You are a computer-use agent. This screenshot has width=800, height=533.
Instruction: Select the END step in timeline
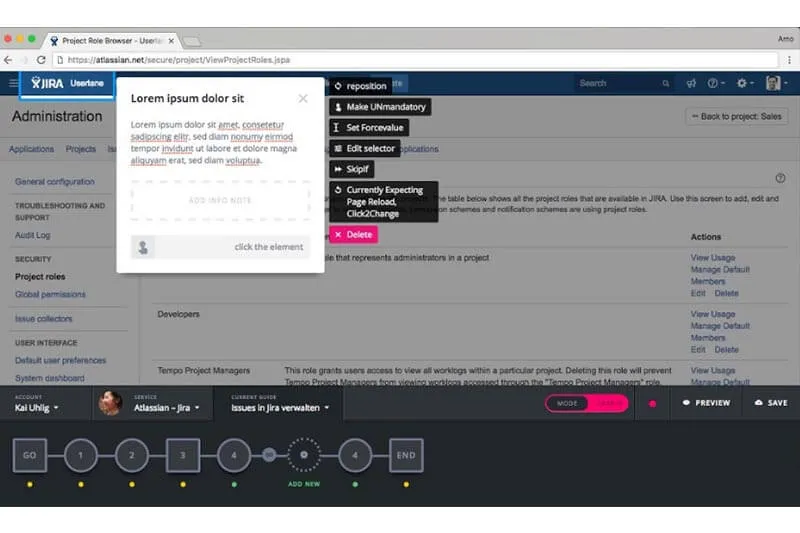point(406,455)
